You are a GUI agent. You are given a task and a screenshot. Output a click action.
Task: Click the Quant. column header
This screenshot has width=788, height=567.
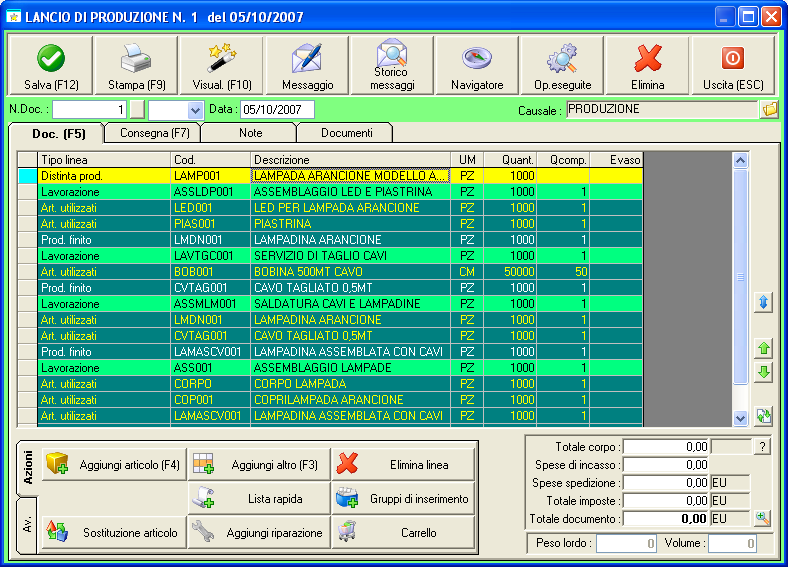click(510, 160)
